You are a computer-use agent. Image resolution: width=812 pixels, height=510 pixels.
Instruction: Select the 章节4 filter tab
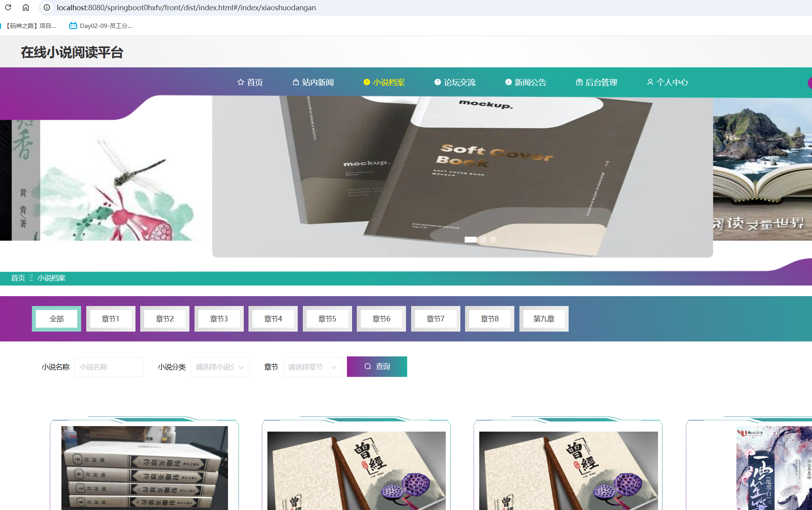(x=273, y=319)
